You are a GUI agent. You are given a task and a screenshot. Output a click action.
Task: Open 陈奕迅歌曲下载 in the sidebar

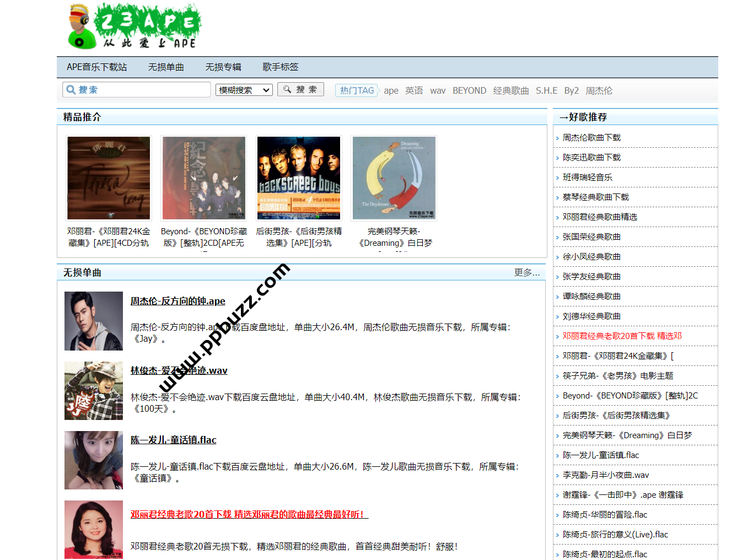591,158
